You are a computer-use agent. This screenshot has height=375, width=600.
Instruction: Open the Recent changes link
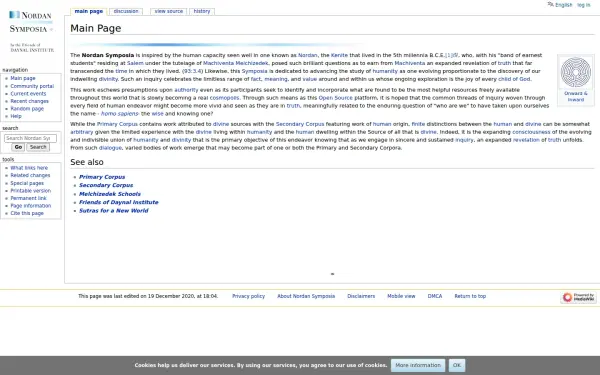[29, 101]
